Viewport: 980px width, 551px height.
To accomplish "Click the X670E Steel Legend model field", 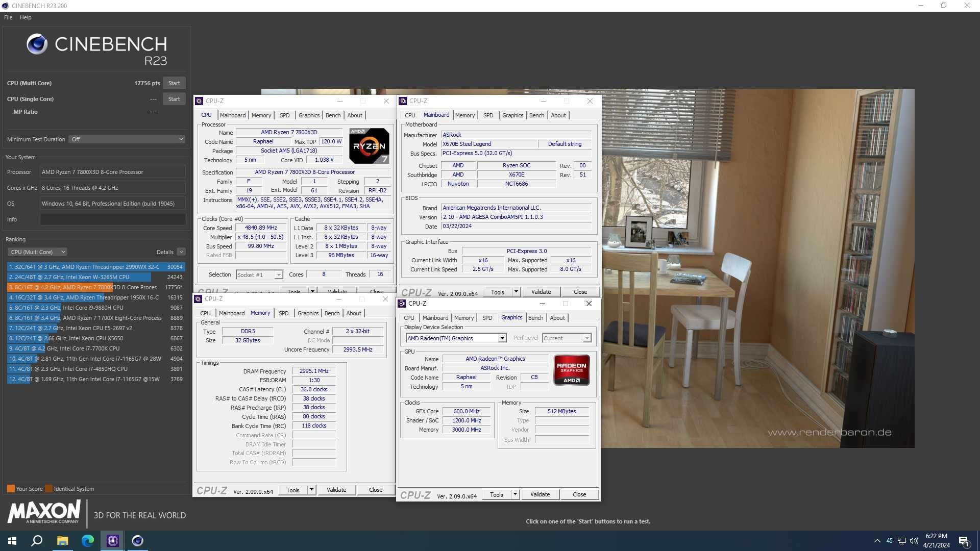I will point(489,144).
